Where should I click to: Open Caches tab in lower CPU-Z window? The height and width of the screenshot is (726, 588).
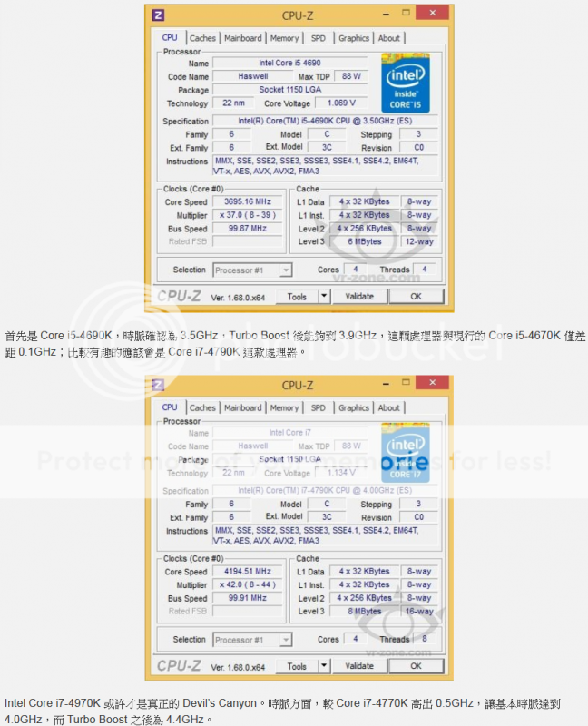[202, 407]
